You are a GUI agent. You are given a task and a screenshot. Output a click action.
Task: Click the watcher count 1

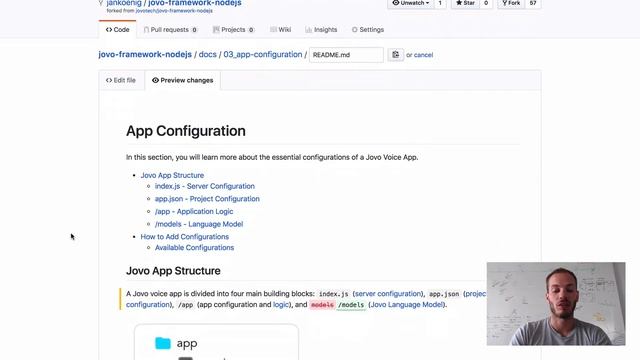click(x=440, y=3)
